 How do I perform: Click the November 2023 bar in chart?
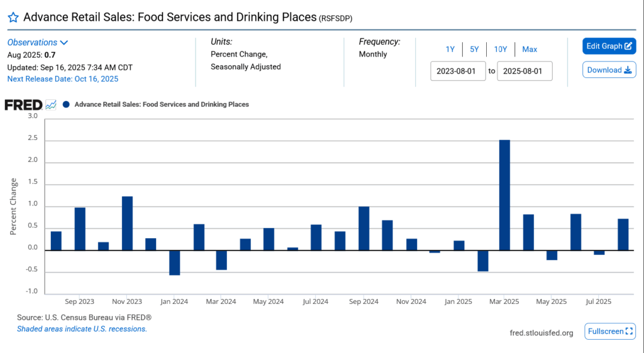pos(127,223)
